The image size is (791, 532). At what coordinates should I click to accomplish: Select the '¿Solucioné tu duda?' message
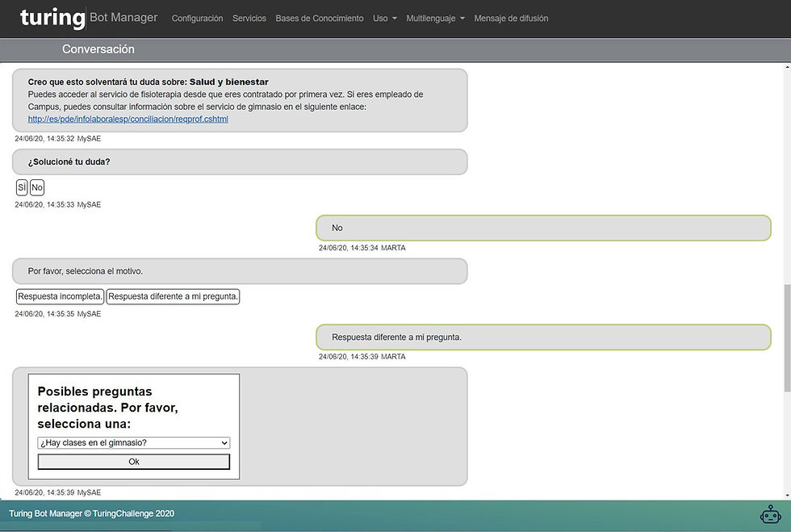(240, 162)
